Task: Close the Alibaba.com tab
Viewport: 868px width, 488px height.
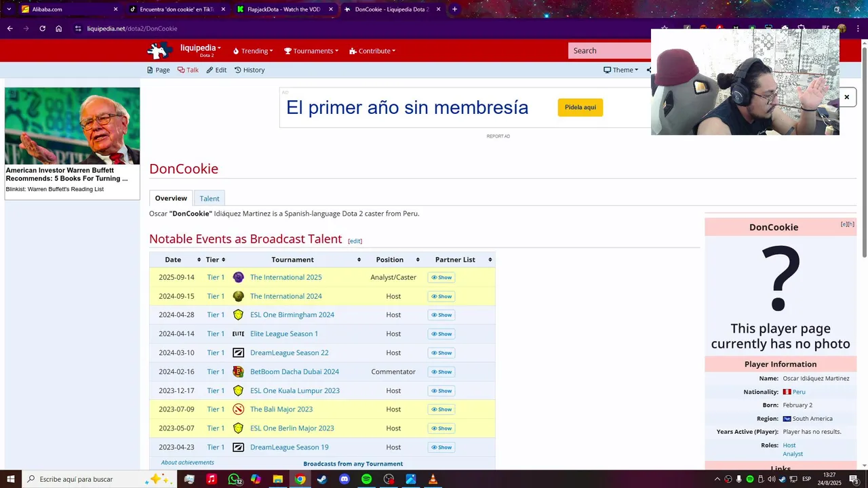Action: (x=115, y=9)
